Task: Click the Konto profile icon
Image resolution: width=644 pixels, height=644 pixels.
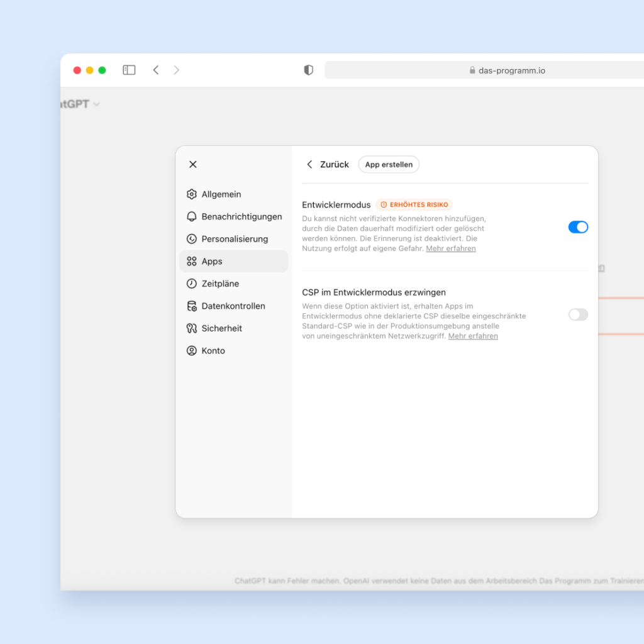Action: pyautogui.click(x=192, y=351)
